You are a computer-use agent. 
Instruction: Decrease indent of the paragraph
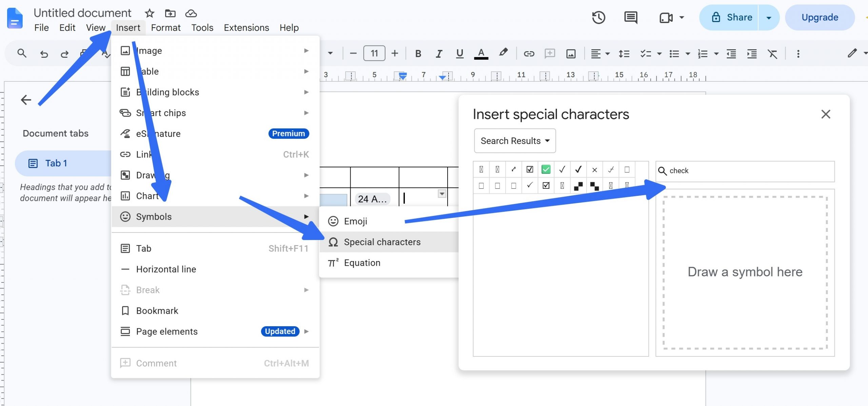[731, 54]
